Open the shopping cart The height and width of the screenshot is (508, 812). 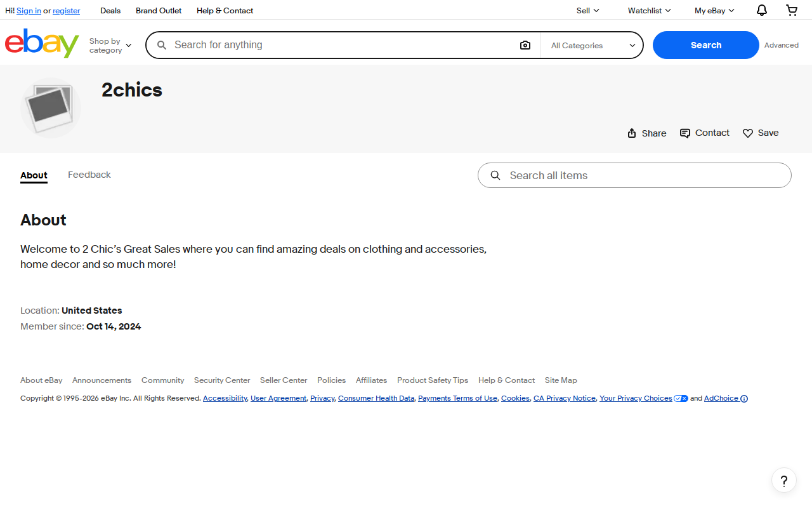coord(792,10)
